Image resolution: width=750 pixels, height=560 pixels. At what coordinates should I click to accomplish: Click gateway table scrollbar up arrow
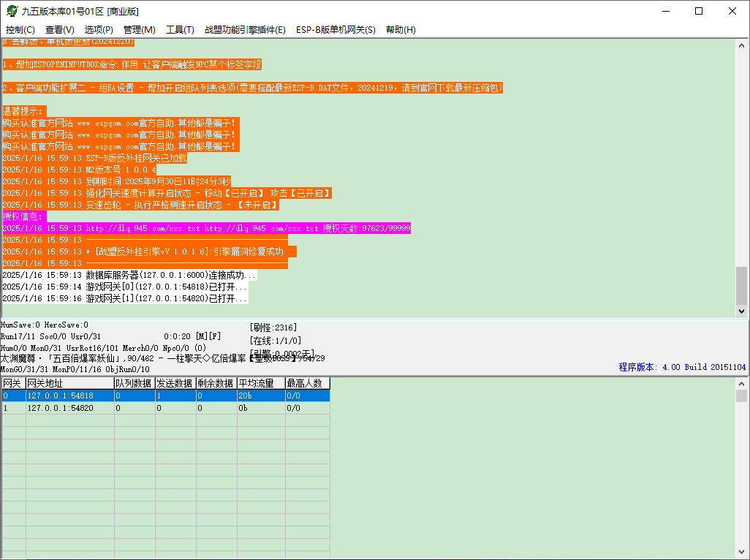coord(741,384)
